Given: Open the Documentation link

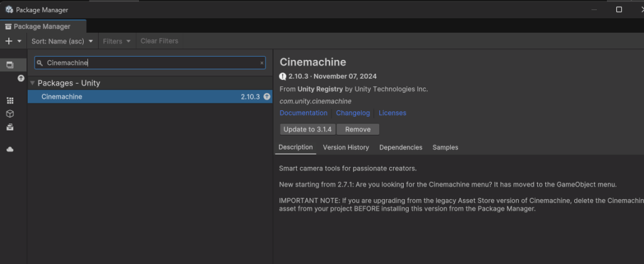Looking at the screenshot, I should tap(303, 113).
